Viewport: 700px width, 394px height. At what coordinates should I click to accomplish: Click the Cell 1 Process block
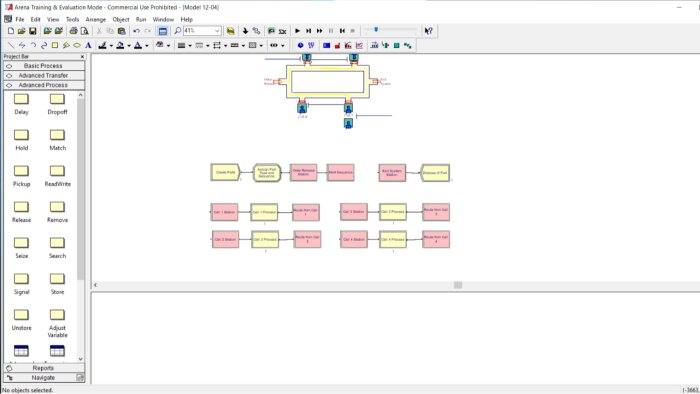pyautogui.click(x=264, y=212)
